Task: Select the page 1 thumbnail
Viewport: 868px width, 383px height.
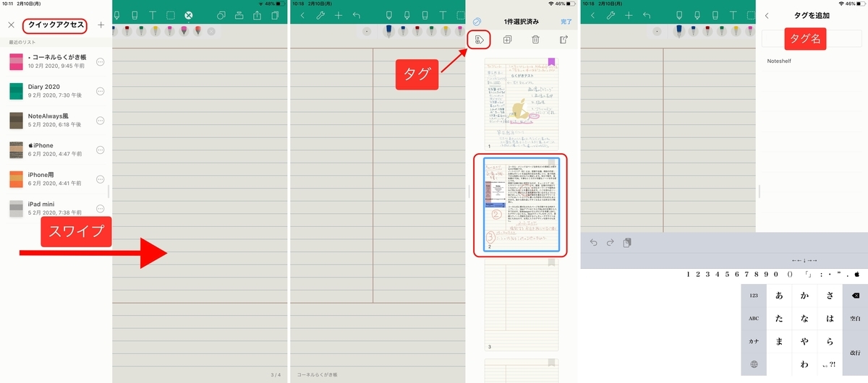Action: tap(522, 104)
